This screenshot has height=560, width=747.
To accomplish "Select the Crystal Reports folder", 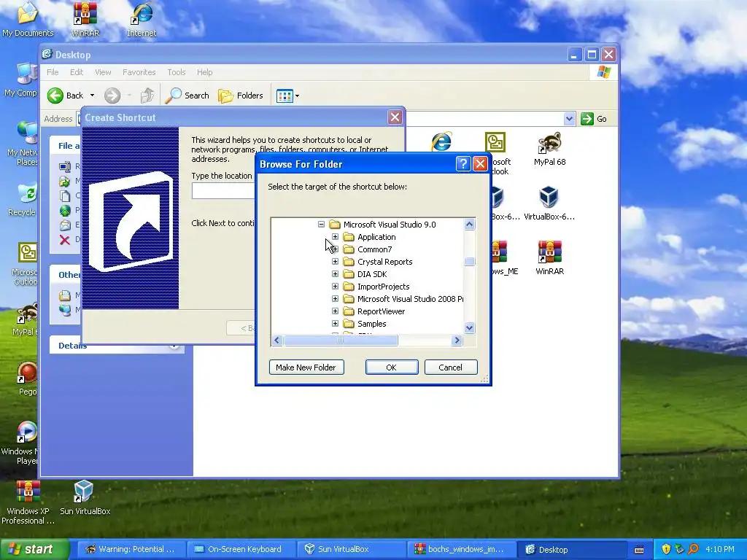I will pos(385,262).
